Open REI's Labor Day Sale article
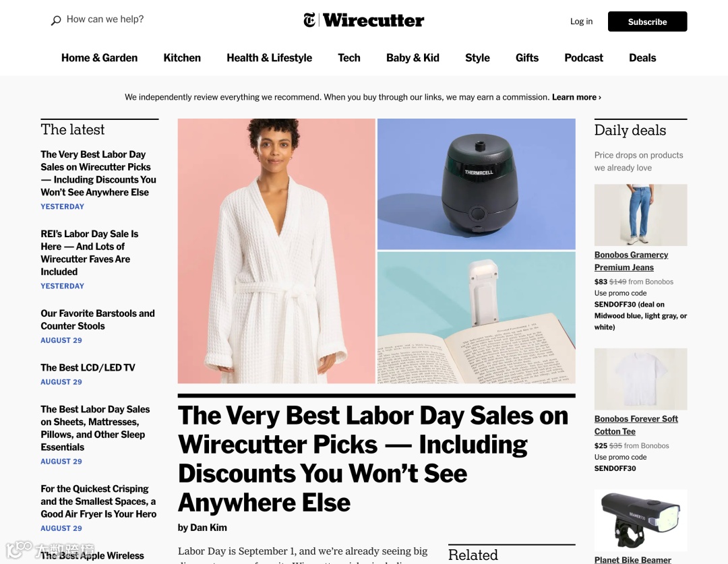This screenshot has height=564, width=728. [89, 253]
